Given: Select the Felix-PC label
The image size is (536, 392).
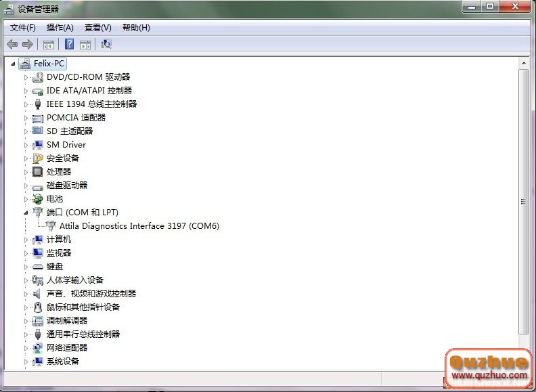Looking at the screenshot, I should pyautogui.click(x=49, y=64).
